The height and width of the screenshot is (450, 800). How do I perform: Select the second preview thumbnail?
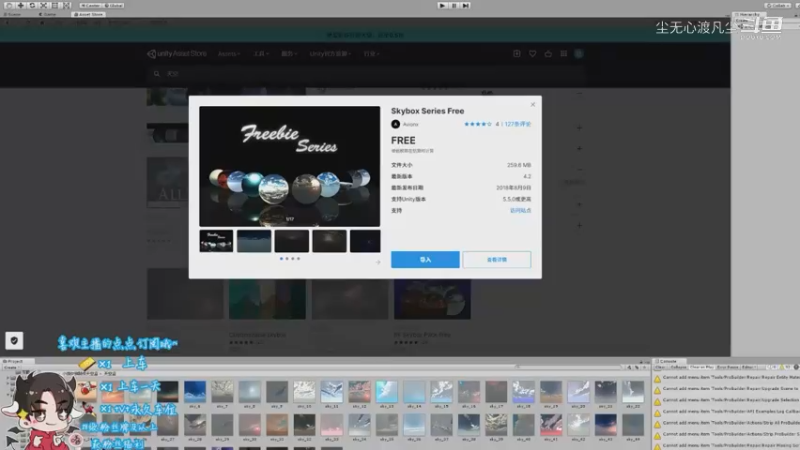pos(254,241)
